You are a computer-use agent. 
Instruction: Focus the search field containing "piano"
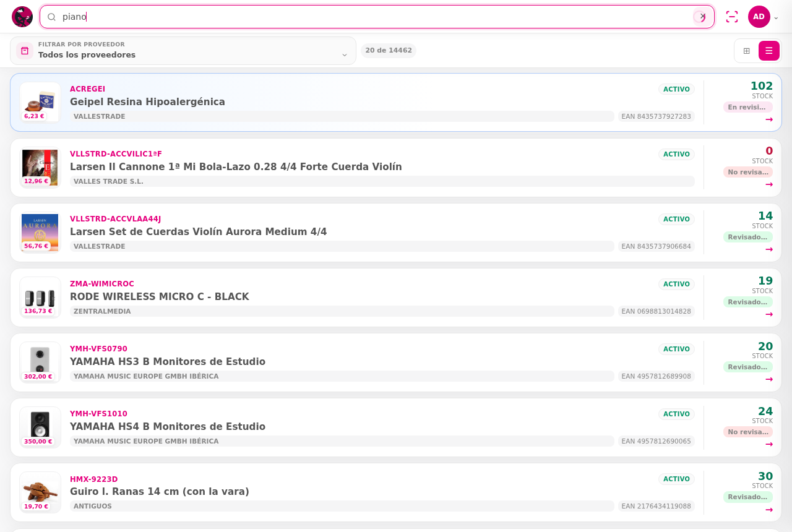(377, 17)
